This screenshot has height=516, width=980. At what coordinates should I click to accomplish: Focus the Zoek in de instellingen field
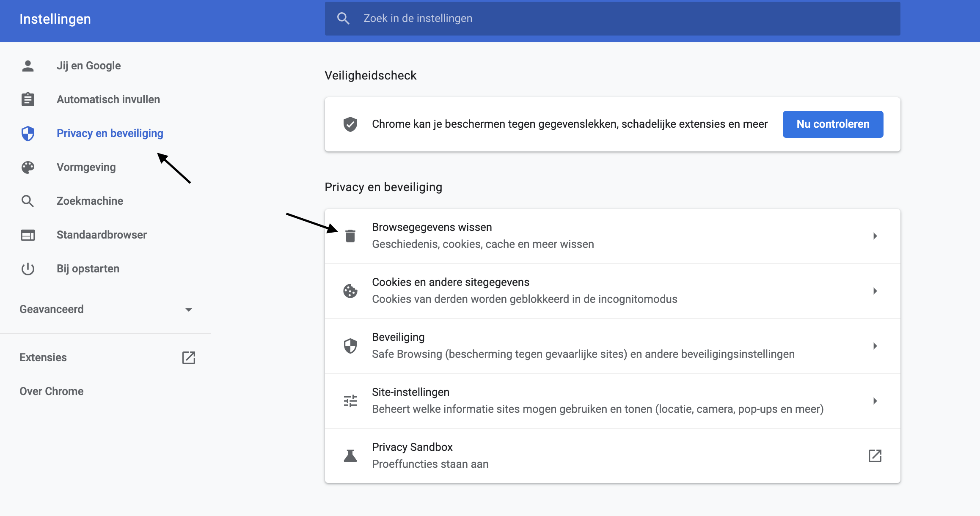[612, 18]
